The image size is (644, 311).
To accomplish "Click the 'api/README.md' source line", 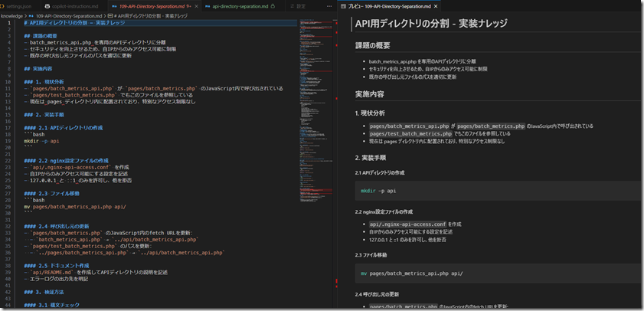I will click(x=96, y=272).
